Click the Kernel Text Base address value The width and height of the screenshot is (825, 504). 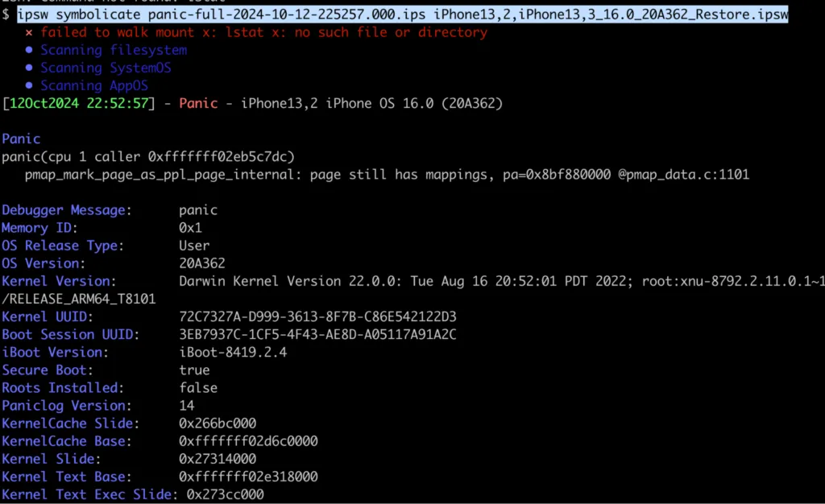[x=248, y=477]
